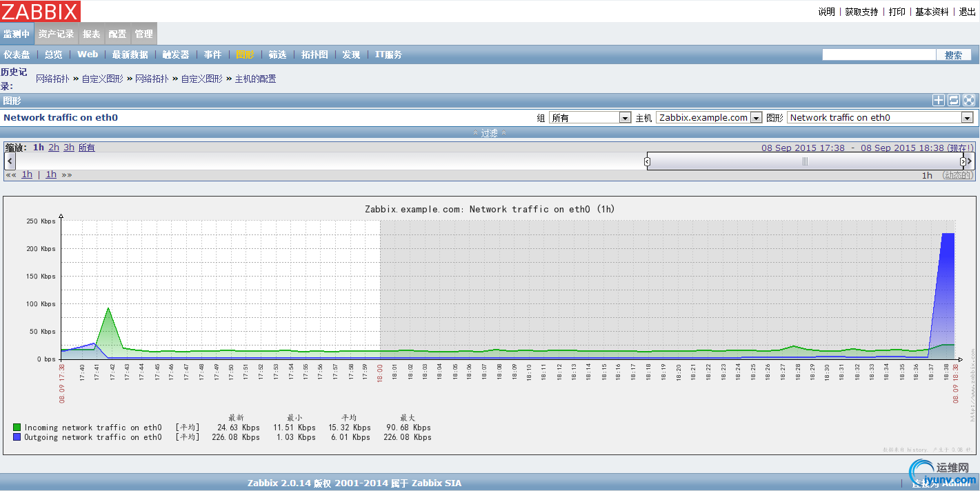
Task: Click the 退出 logout link
Action: point(968,12)
